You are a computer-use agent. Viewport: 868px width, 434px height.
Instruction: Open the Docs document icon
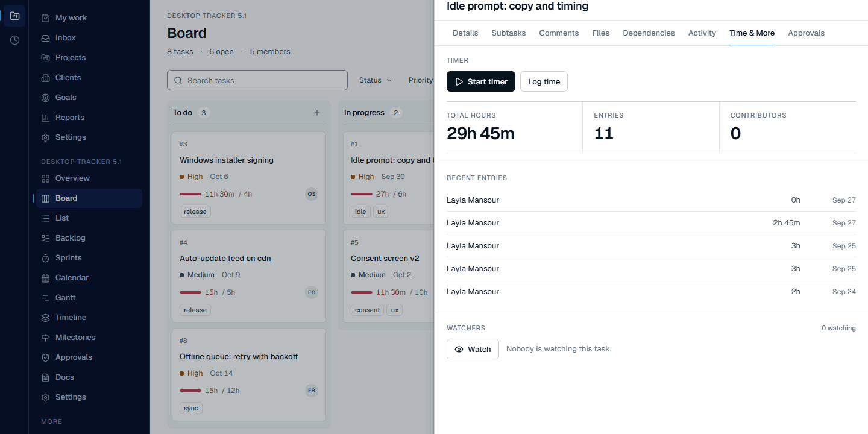pos(45,377)
